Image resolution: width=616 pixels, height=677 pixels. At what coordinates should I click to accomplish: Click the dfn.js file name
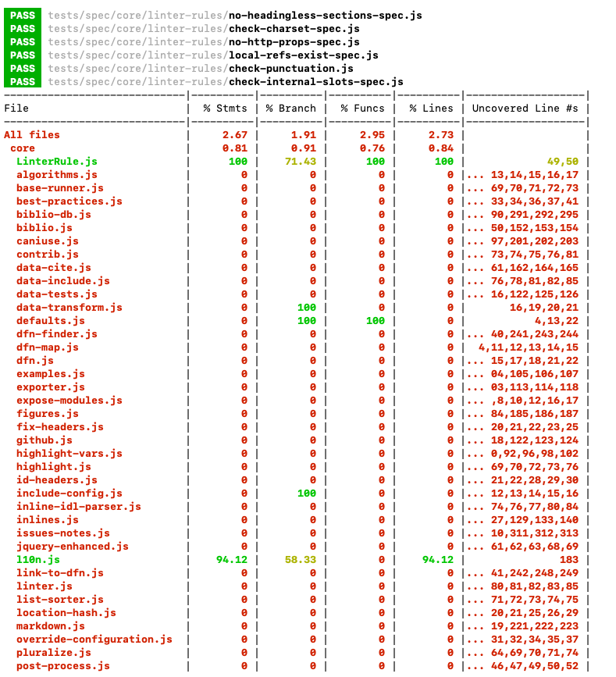(35, 361)
